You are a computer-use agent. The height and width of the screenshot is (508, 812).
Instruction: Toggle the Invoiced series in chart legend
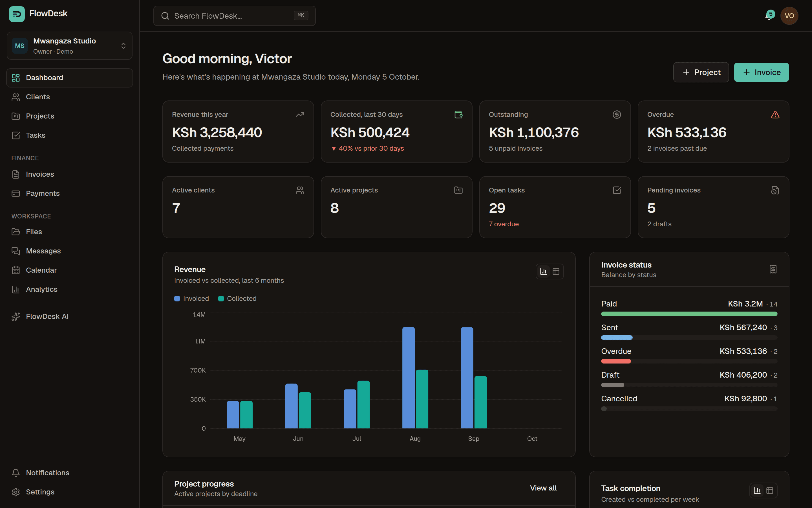tap(192, 299)
